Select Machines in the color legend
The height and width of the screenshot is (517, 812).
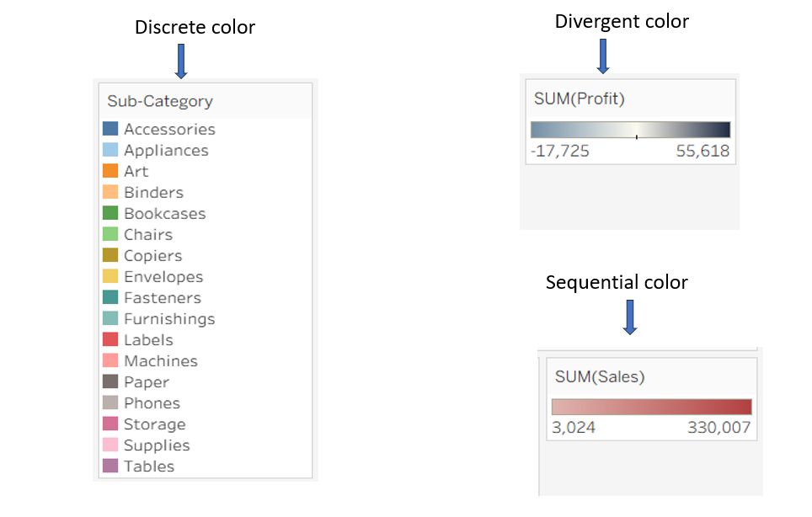pyautogui.click(x=161, y=360)
